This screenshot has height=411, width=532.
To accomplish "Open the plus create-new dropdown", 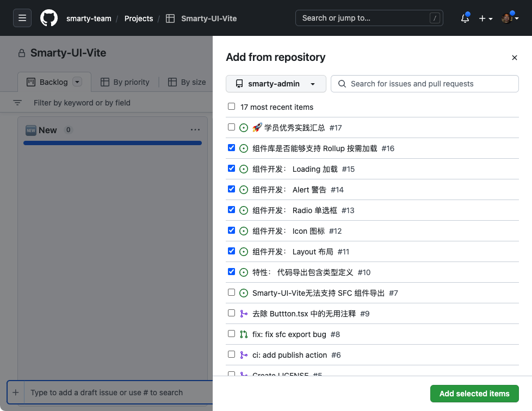I will pyautogui.click(x=485, y=18).
